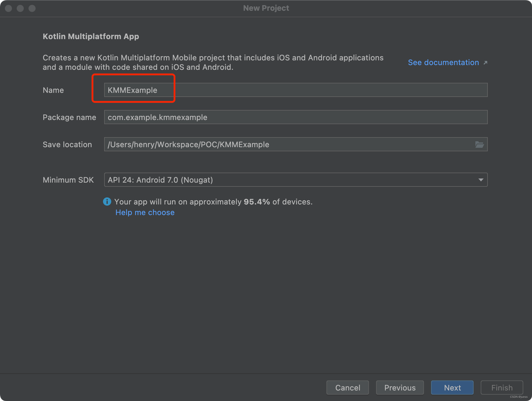Screen dimensions: 532x401
Task: Click the window minimize traffic light button
Action: pos(20,9)
